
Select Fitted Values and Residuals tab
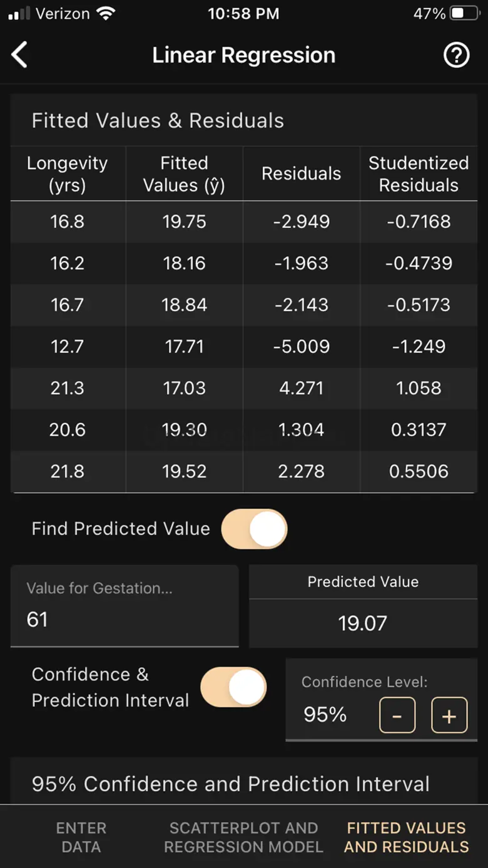tap(406, 837)
